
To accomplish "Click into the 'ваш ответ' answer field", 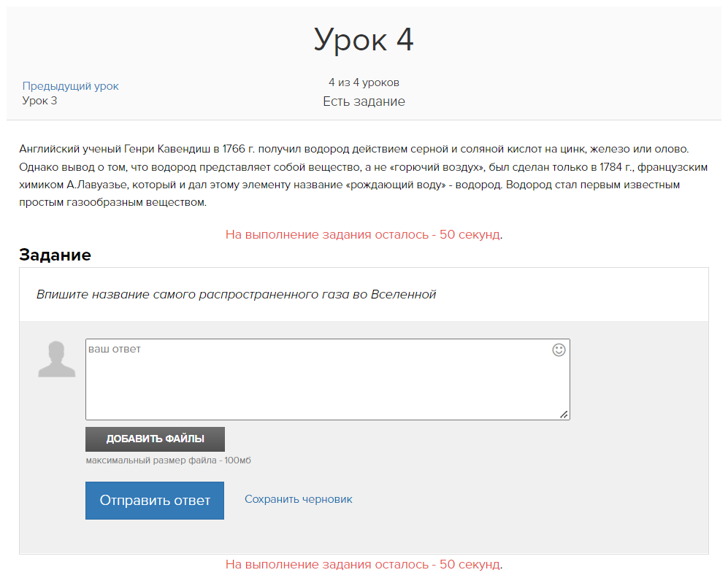I will (328, 379).
